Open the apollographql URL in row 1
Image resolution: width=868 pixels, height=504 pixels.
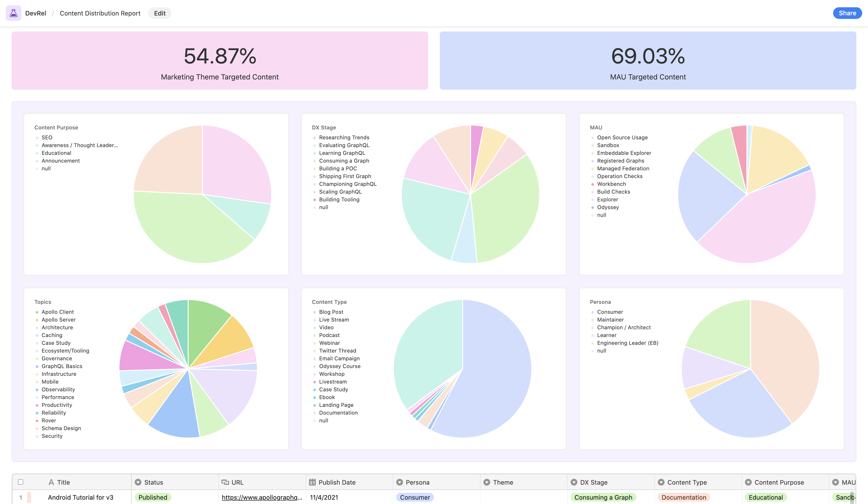click(262, 497)
